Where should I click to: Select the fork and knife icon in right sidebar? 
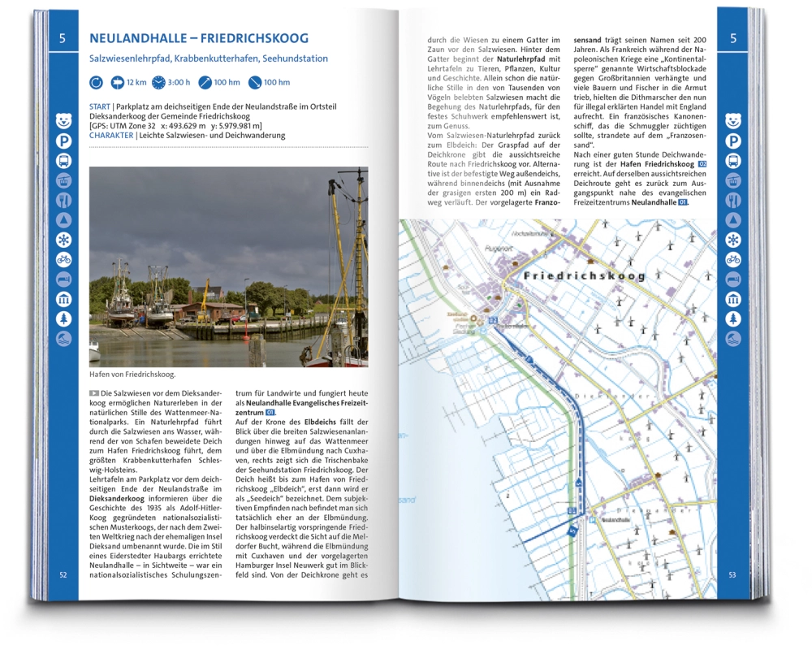click(733, 200)
